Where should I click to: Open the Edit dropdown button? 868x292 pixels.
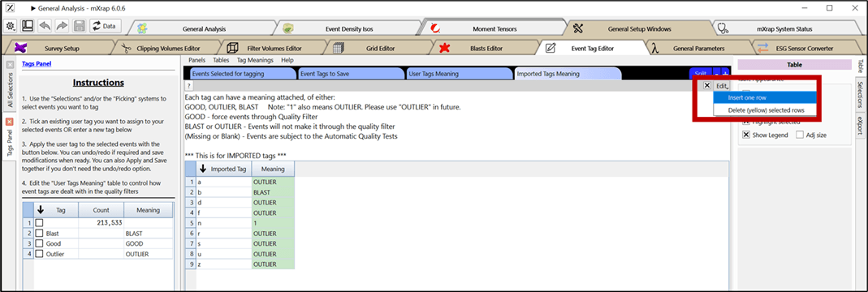721,86
